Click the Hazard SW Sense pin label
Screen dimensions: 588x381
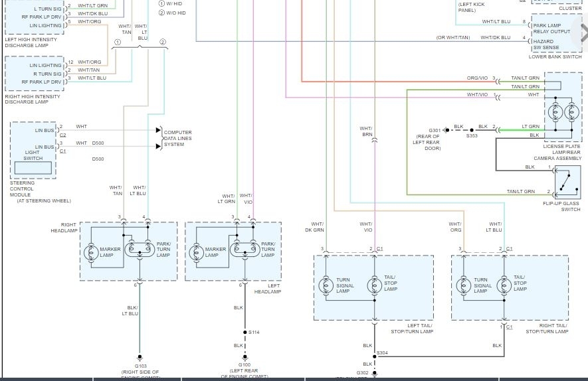point(546,44)
